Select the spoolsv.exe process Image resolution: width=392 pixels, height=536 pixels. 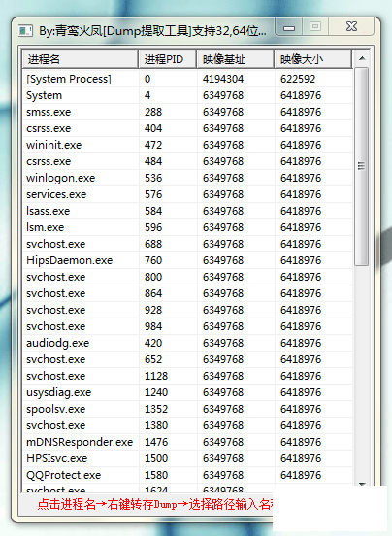pos(187,409)
